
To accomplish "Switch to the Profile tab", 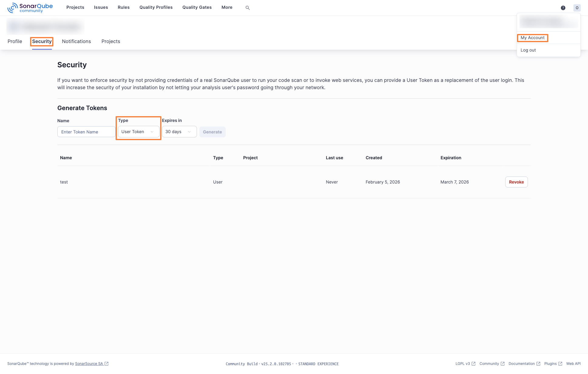I will 15,41.
